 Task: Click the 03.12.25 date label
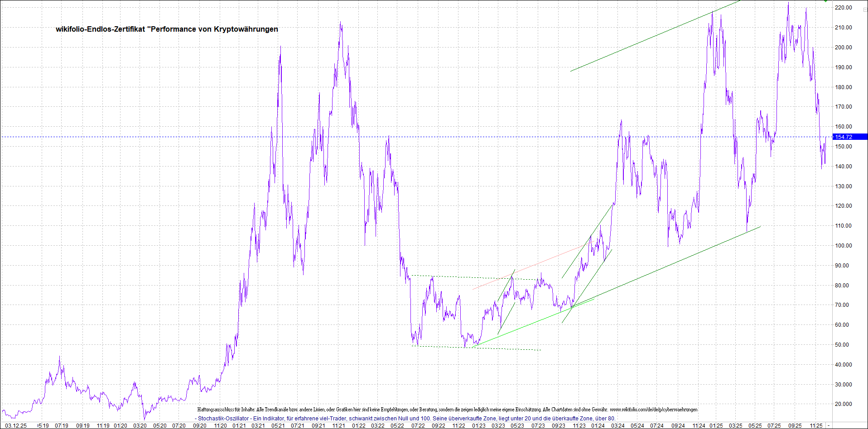click(16, 425)
